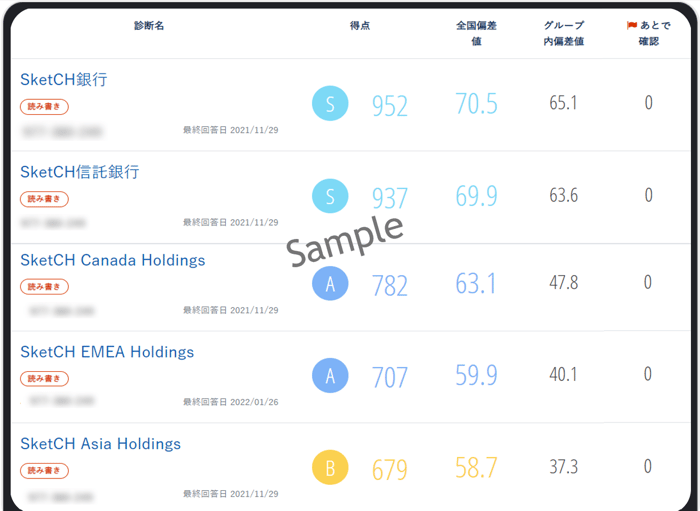700x511 pixels.
Task: Click the red flag icon in header
Action: pyautogui.click(x=631, y=25)
